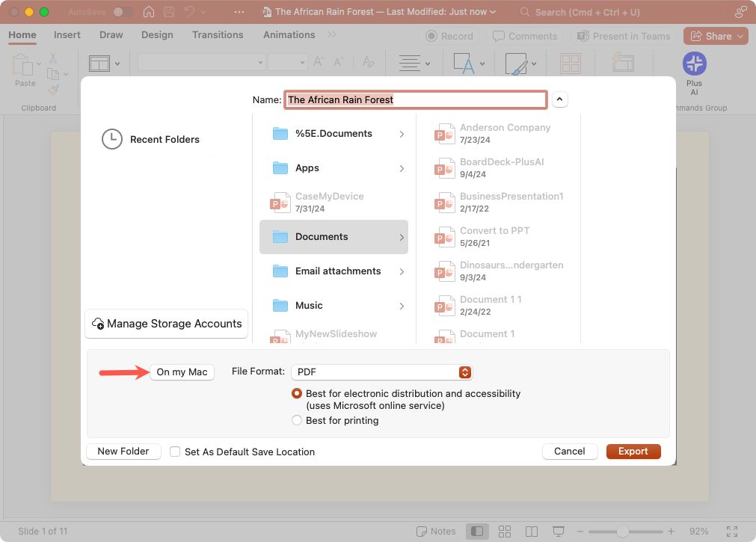756x542 pixels.
Task: Click the Name input field
Action: point(416,100)
